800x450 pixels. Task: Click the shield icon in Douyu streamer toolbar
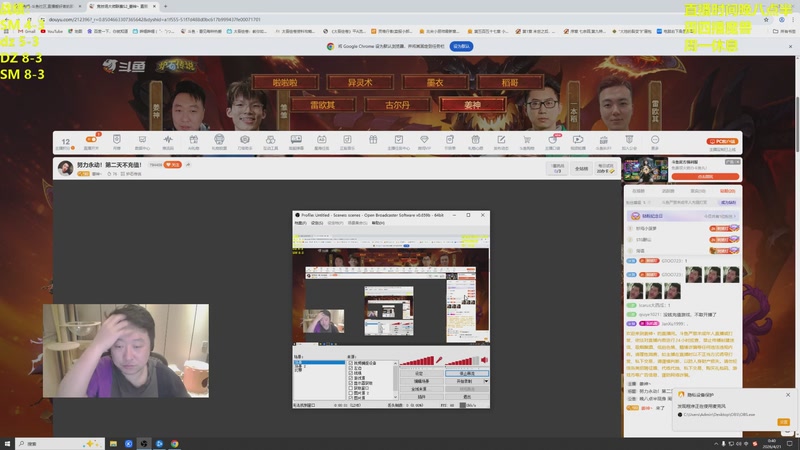click(x=117, y=139)
